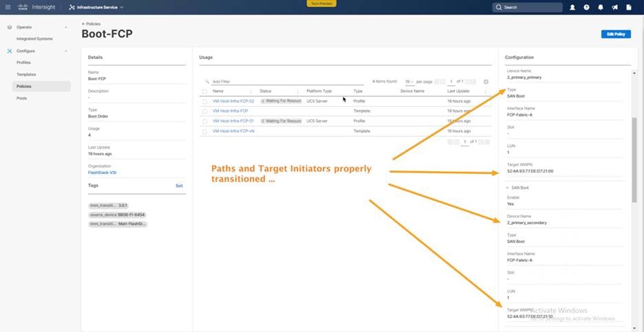Click the Configure section icon
This screenshot has height=332, width=644.
point(10,51)
